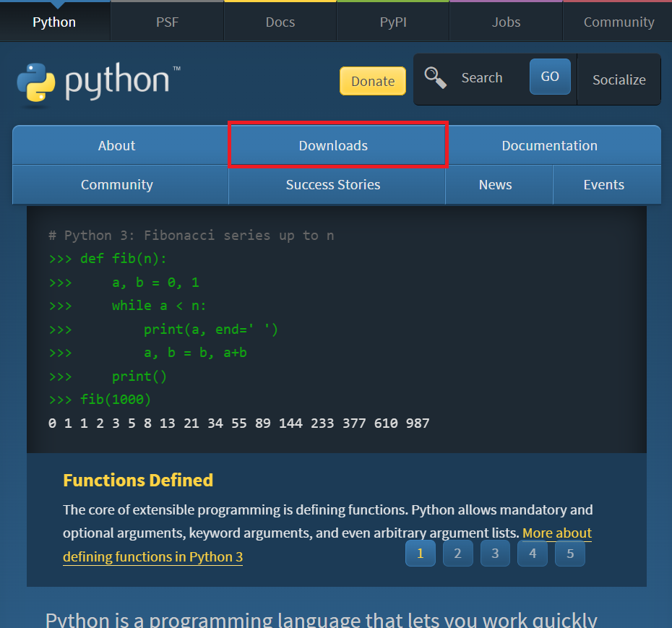This screenshot has width=672, height=628.
Task: Open the About navigation menu
Action: [121, 145]
